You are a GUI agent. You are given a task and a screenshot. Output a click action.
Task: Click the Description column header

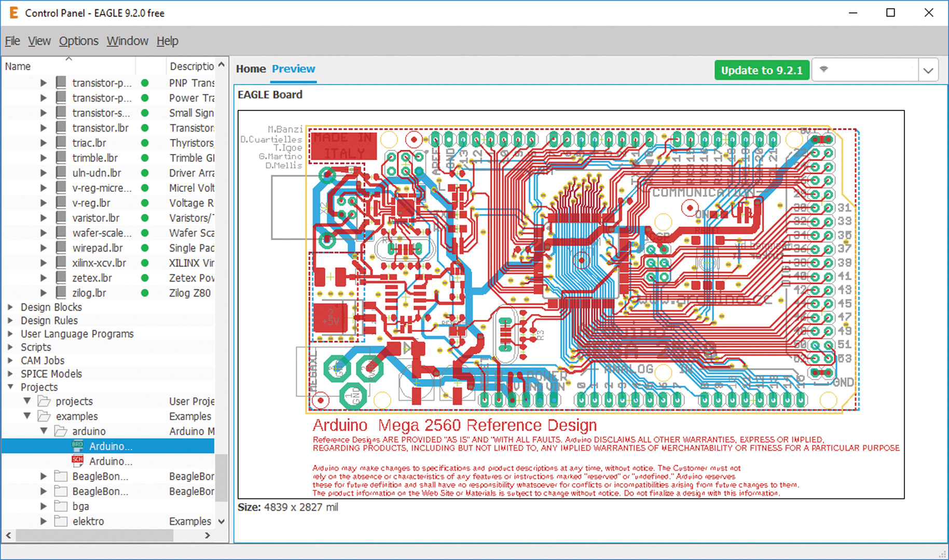click(190, 66)
